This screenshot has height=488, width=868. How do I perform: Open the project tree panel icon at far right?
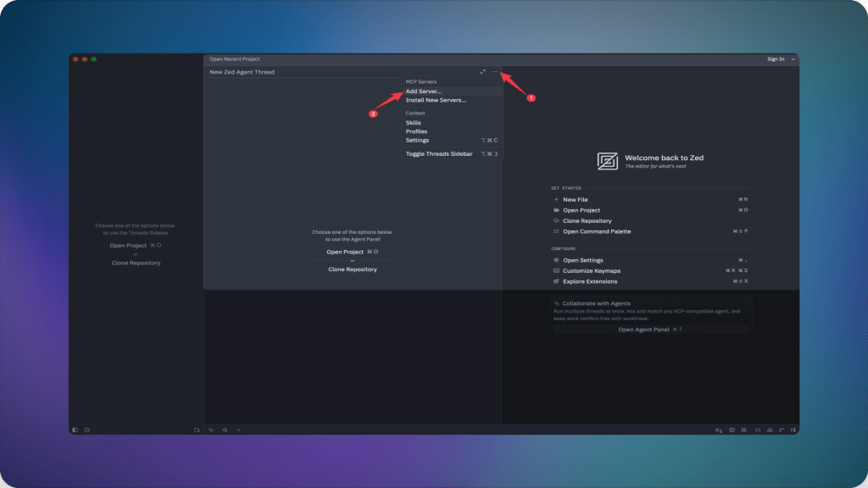click(x=793, y=430)
